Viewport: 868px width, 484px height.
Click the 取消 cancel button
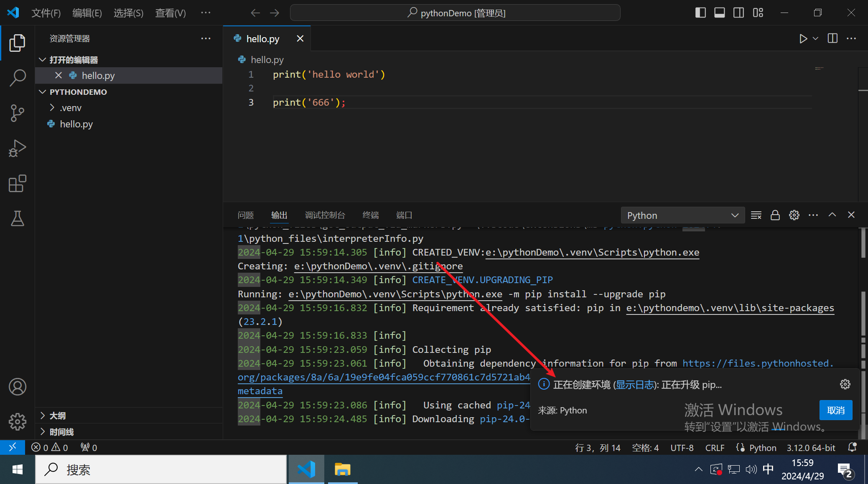[x=836, y=411]
